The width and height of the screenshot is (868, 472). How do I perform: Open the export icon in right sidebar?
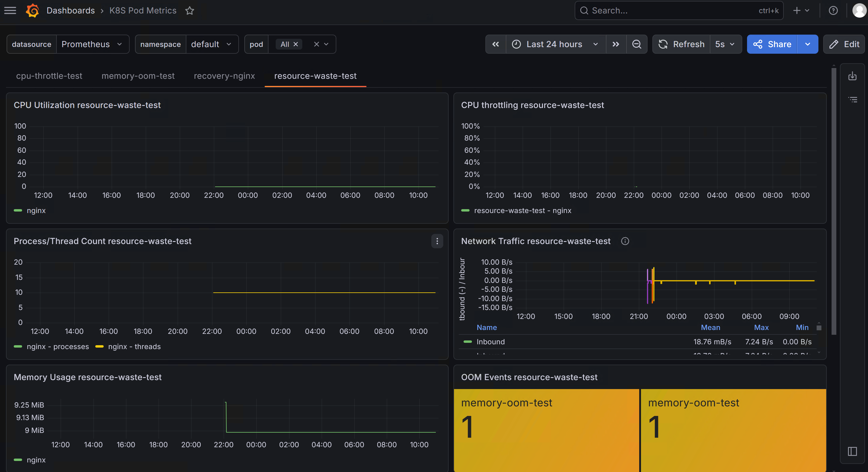(852, 76)
